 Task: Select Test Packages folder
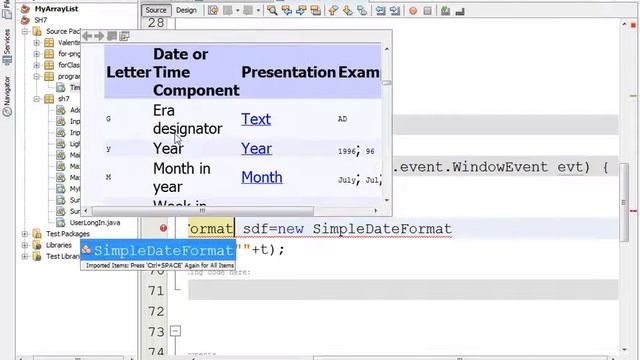(x=68, y=234)
